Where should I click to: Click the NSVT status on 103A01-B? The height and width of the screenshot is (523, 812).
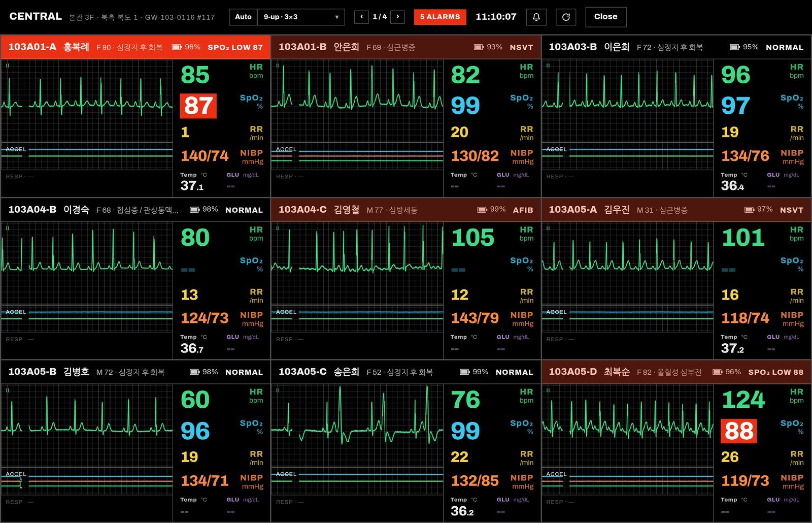[521, 47]
